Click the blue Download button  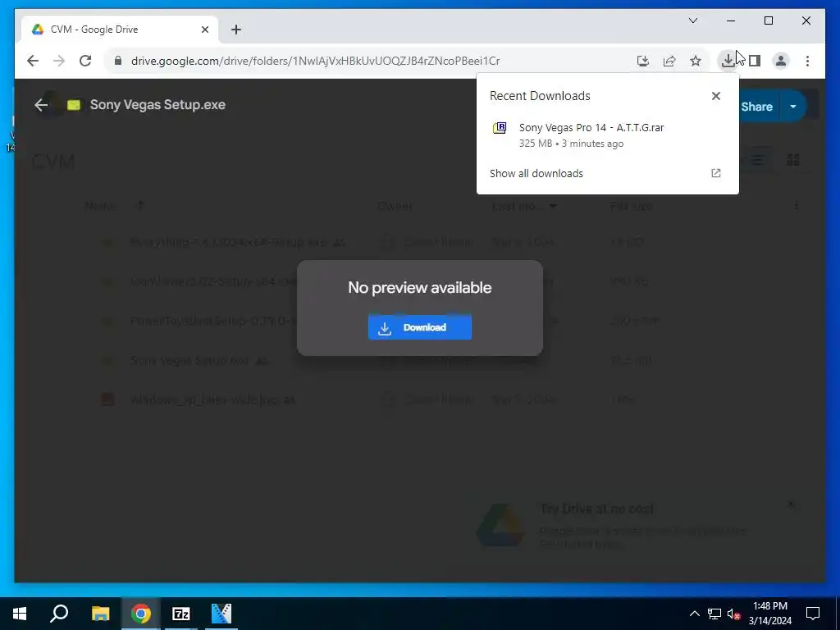click(419, 327)
